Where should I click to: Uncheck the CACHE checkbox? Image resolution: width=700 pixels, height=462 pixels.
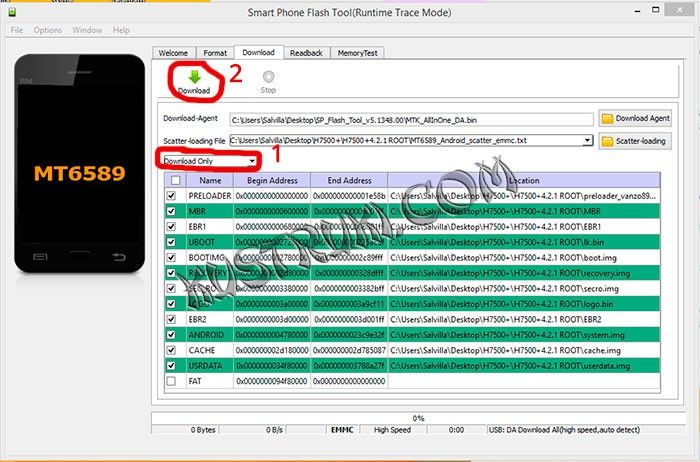click(x=171, y=350)
